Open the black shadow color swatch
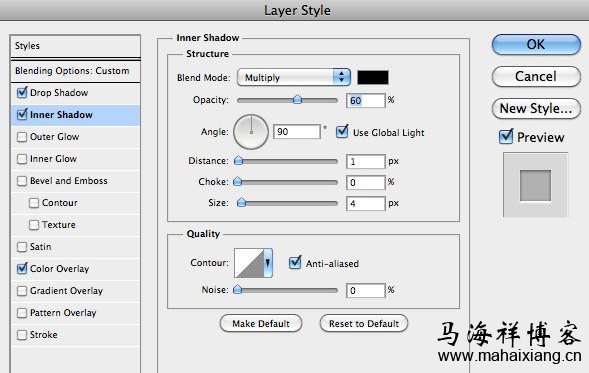The height and width of the screenshot is (373, 589). [x=373, y=77]
